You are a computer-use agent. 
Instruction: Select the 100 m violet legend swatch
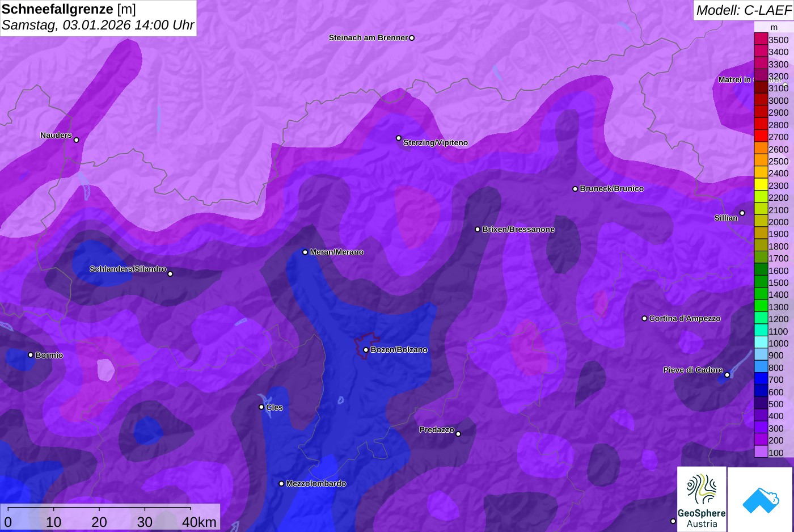[x=761, y=452]
